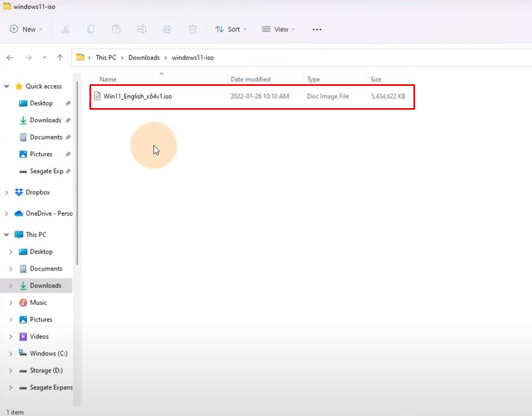Click the Delete icon
532x416 pixels.
coord(193,29)
